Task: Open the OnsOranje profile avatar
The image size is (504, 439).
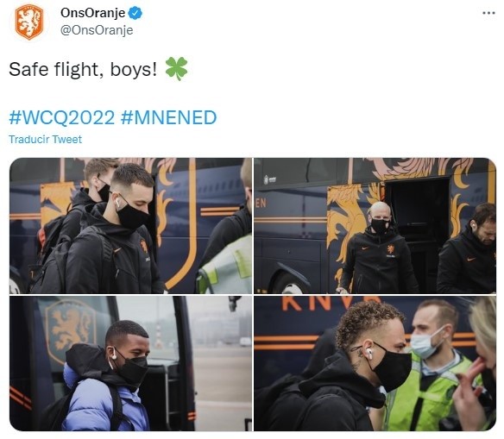Action: [29, 22]
